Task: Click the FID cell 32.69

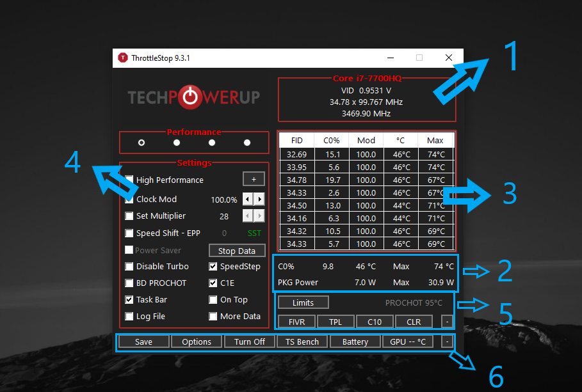Action: [x=296, y=155]
